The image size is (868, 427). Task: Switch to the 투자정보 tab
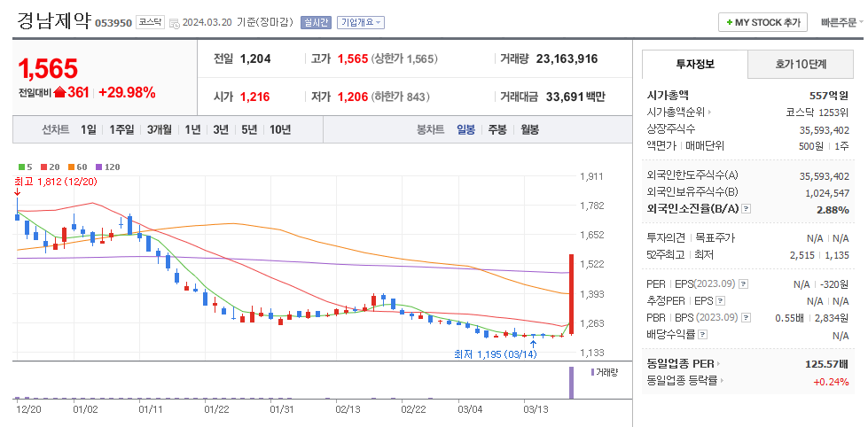(695, 64)
